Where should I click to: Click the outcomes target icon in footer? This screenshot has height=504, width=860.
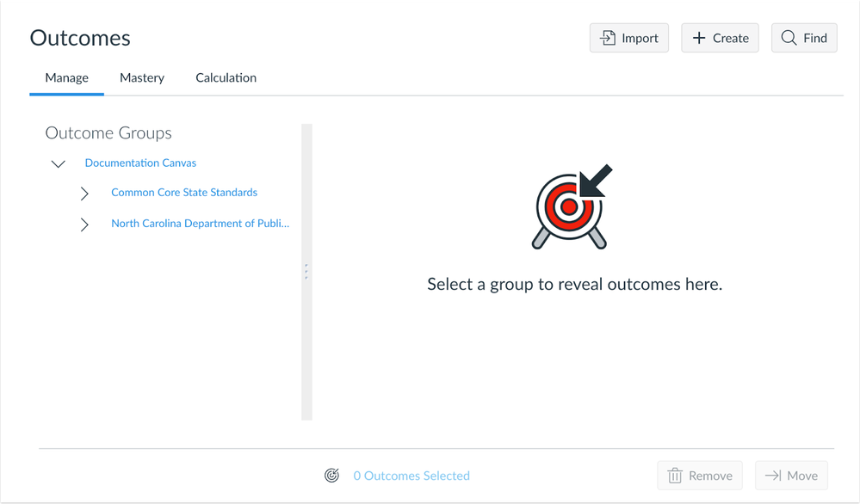[331, 476]
